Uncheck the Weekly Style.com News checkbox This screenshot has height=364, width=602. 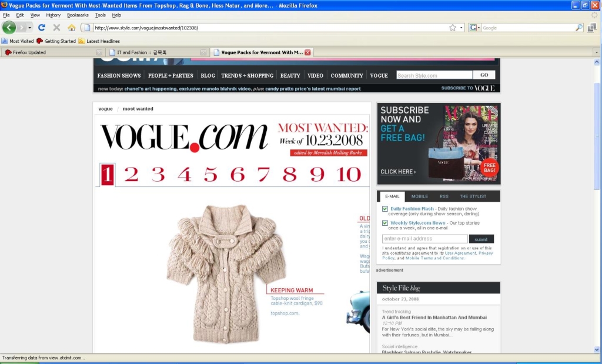pyautogui.click(x=385, y=223)
